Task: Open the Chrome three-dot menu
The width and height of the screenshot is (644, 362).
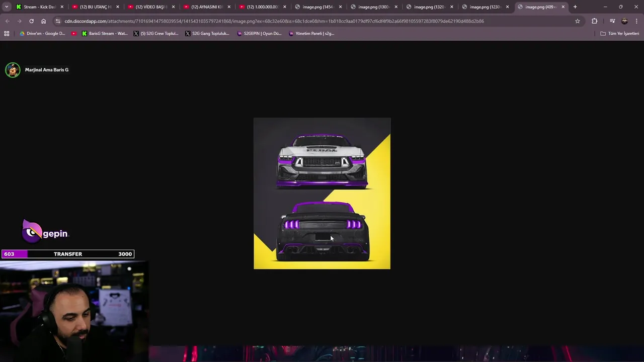Action: (x=636, y=21)
